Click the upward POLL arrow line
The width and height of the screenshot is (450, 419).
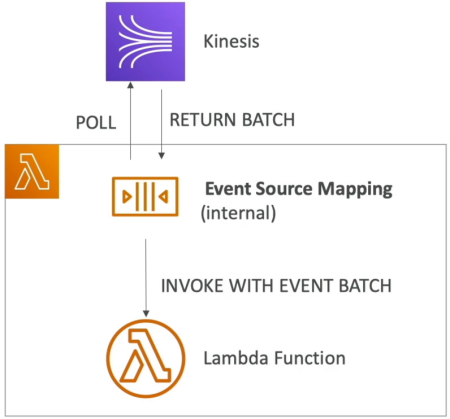[x=131, y=121]
